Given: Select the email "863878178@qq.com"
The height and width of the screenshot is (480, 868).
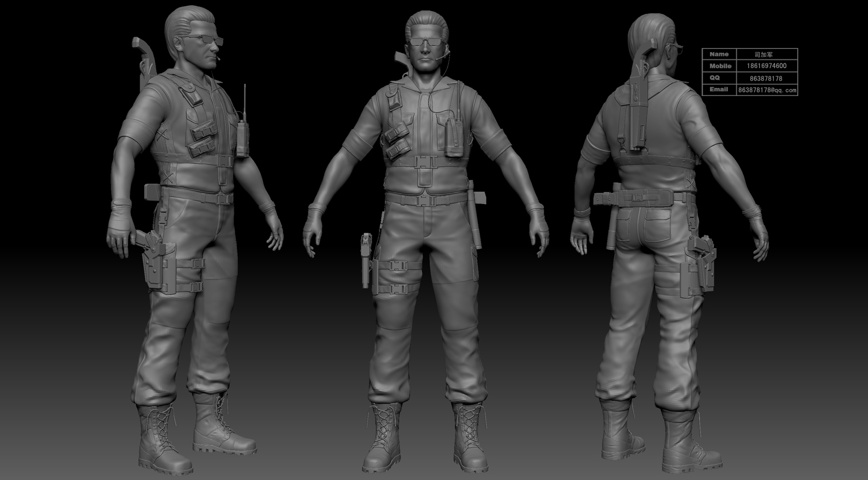Looking at the screenshot, I should click(767, 90).
